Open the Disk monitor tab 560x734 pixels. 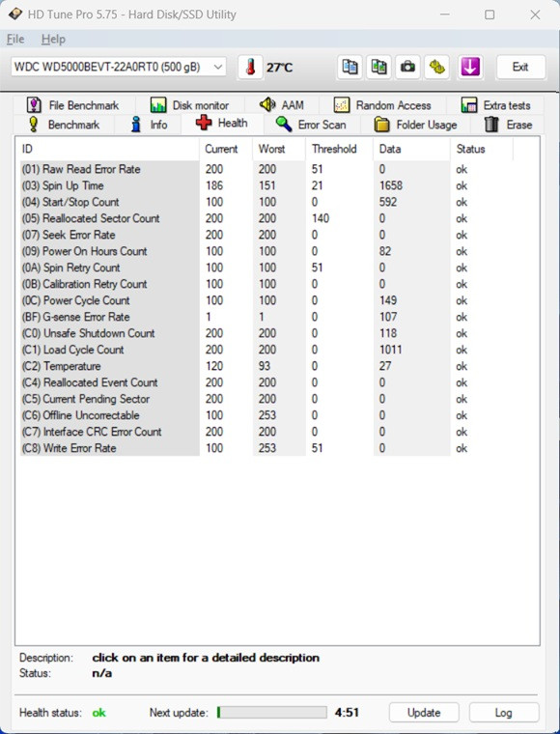pos(189,105)
